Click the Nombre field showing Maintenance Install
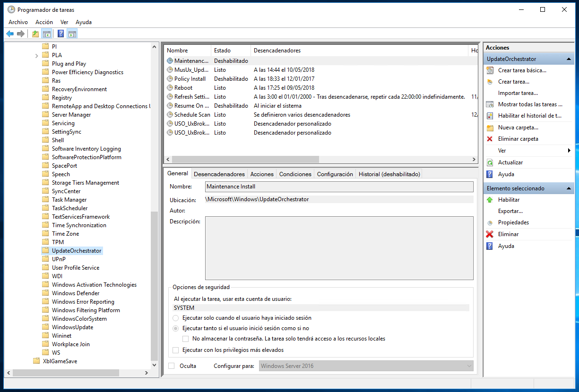Screen dimensions: 579x392 click(339, 187)
